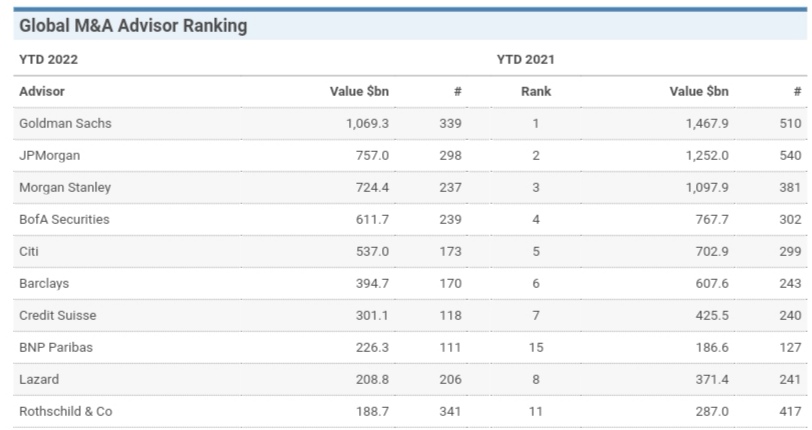The image size is (812, 430).
Task: Select the YTD 2022 period label
Action: (48, 60)
